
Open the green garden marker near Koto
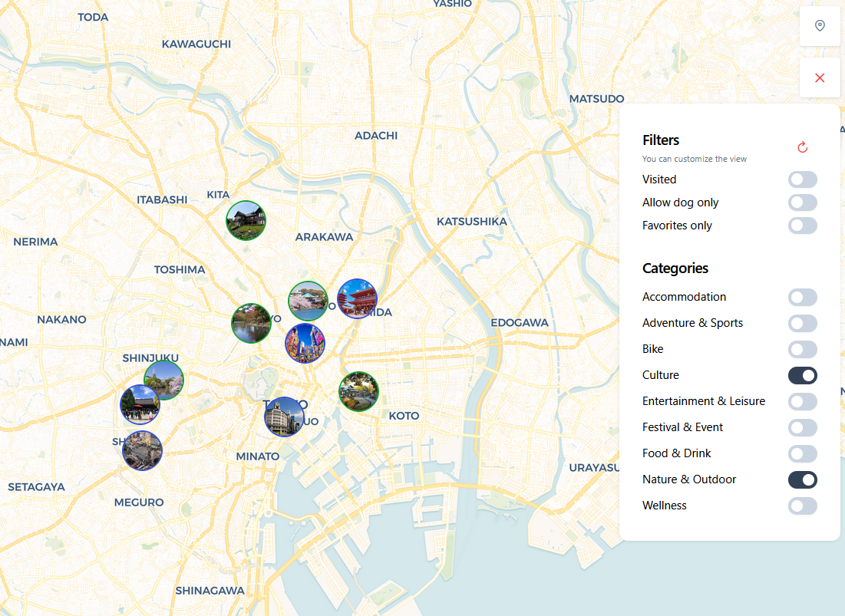pos(358,391)
